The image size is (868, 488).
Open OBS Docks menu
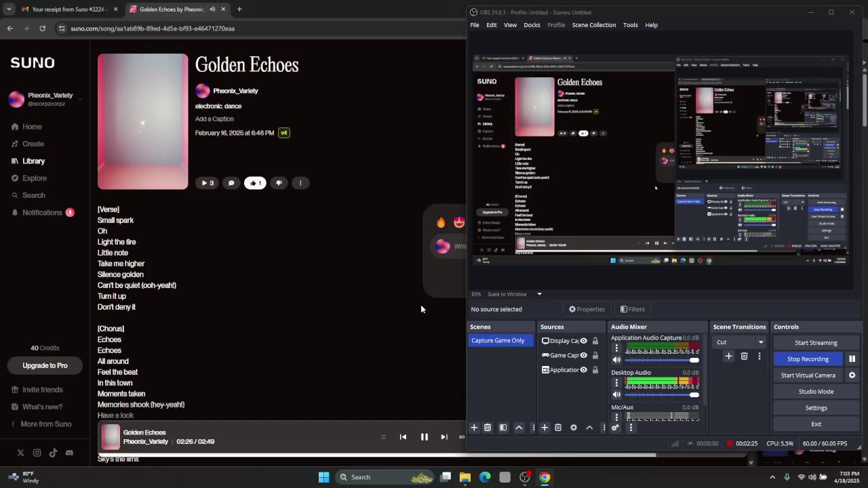[532, 25]
